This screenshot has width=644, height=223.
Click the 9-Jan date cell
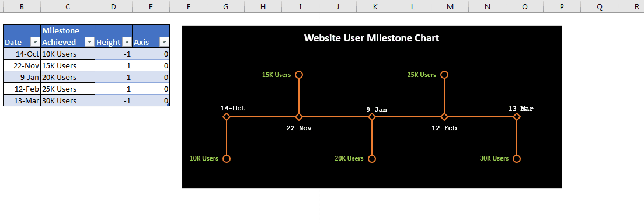22,77
